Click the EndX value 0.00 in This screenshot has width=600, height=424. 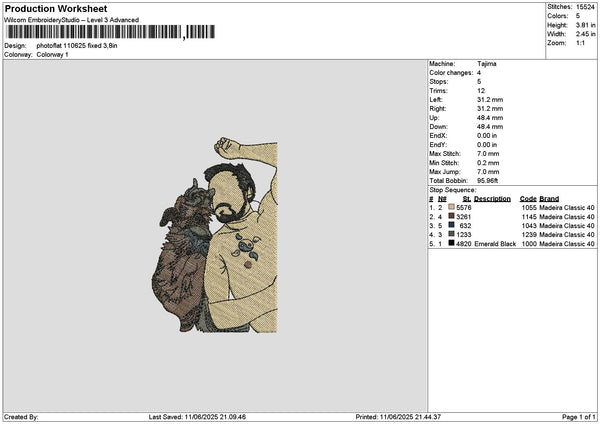point(487,136)
